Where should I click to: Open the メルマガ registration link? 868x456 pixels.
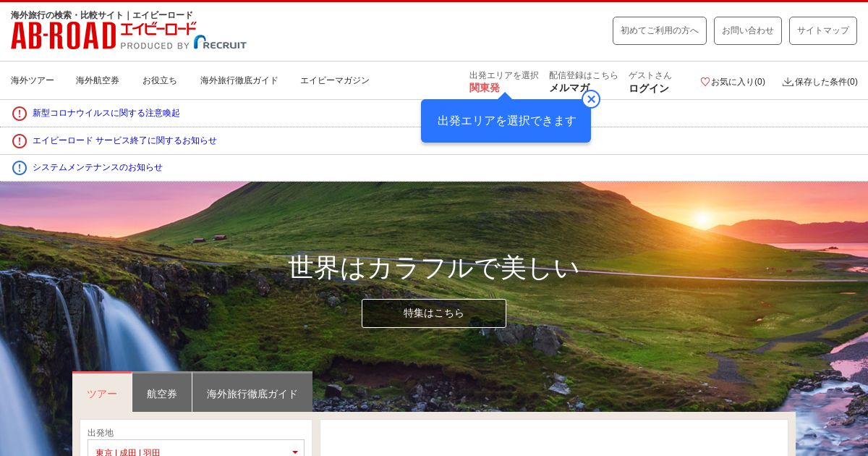569,88
